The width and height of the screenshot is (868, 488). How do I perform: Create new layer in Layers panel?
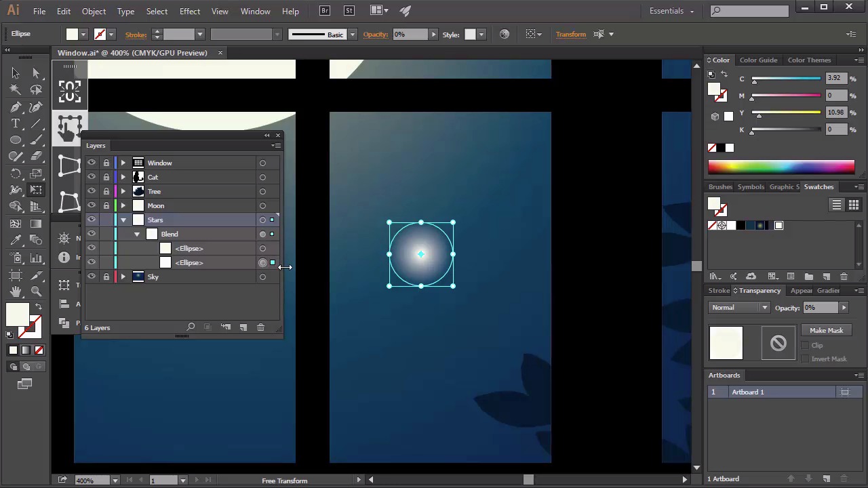pyautogui.click(x=243, y=327)
